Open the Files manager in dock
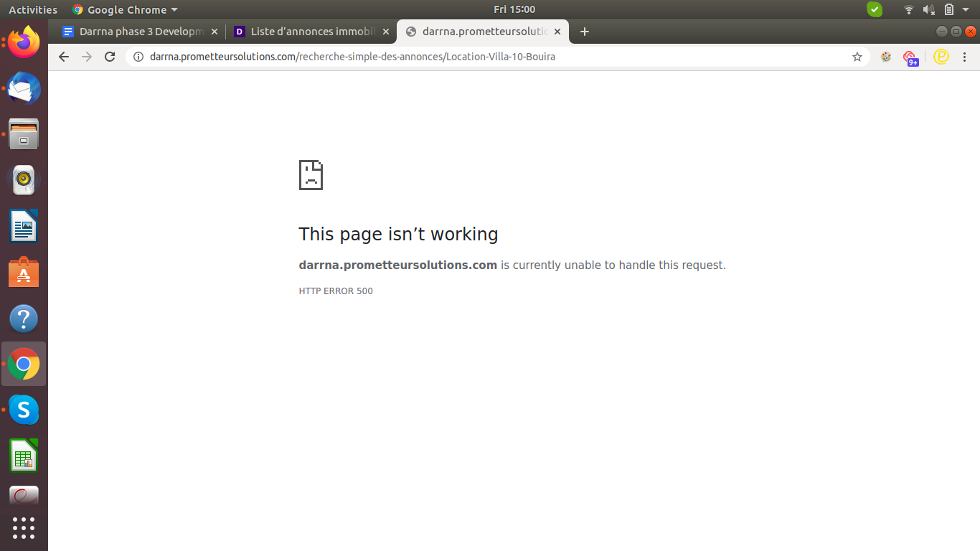 click(24, 134)
